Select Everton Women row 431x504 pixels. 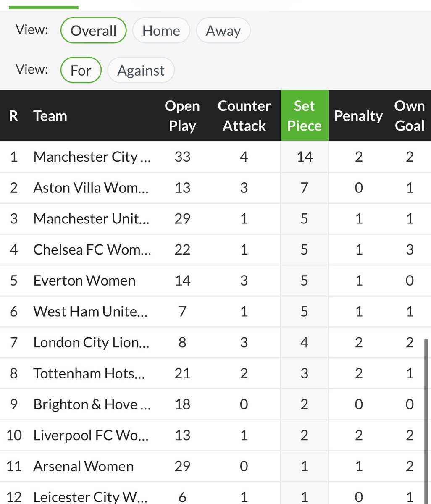click(215, 281)
